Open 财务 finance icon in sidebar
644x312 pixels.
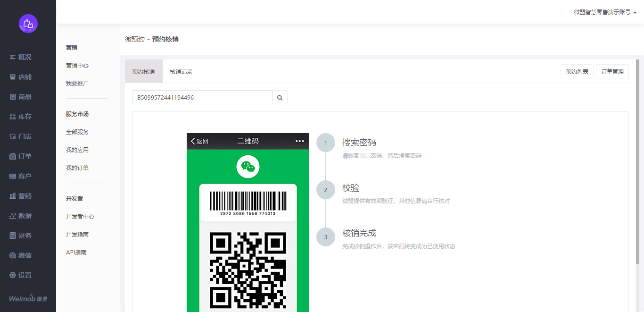coord(13,236)
